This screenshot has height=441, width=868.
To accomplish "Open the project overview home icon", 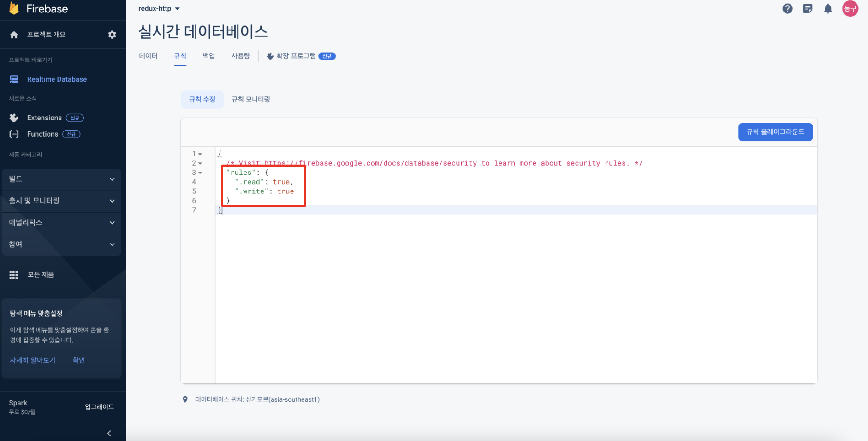I will (14, 35).
